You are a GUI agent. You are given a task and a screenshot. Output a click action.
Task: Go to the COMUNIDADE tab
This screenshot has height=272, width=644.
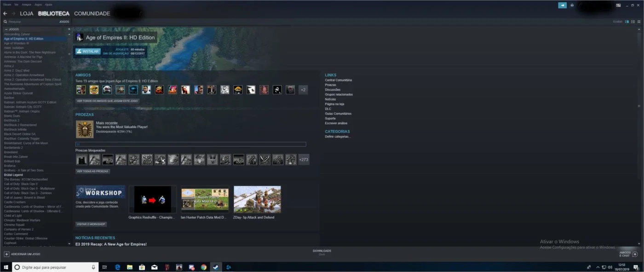click(92, 14)
